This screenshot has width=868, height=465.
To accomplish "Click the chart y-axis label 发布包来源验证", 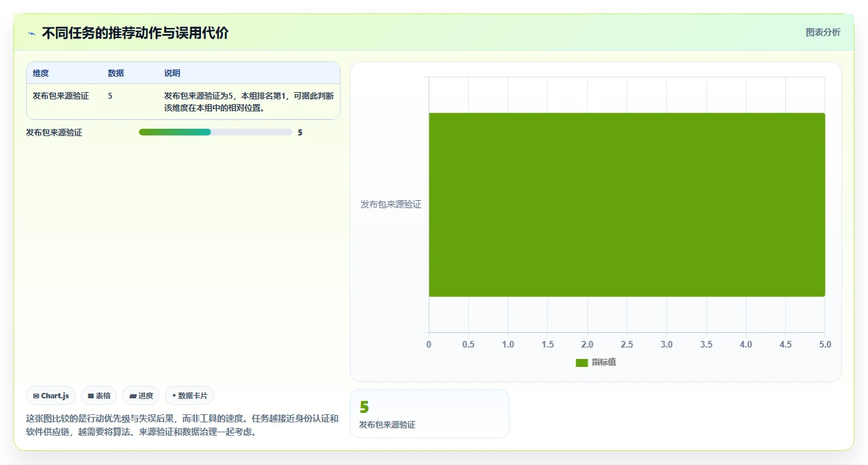I will point(391,204).
